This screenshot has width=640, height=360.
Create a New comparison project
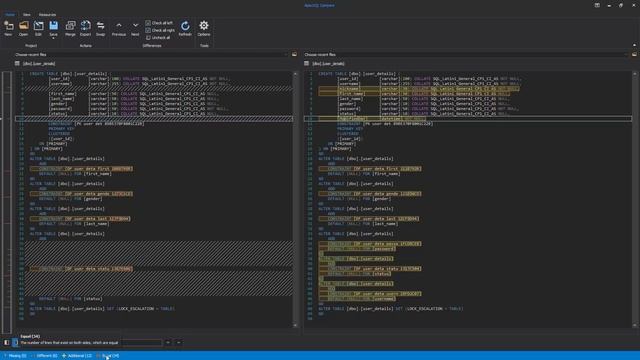8,28
